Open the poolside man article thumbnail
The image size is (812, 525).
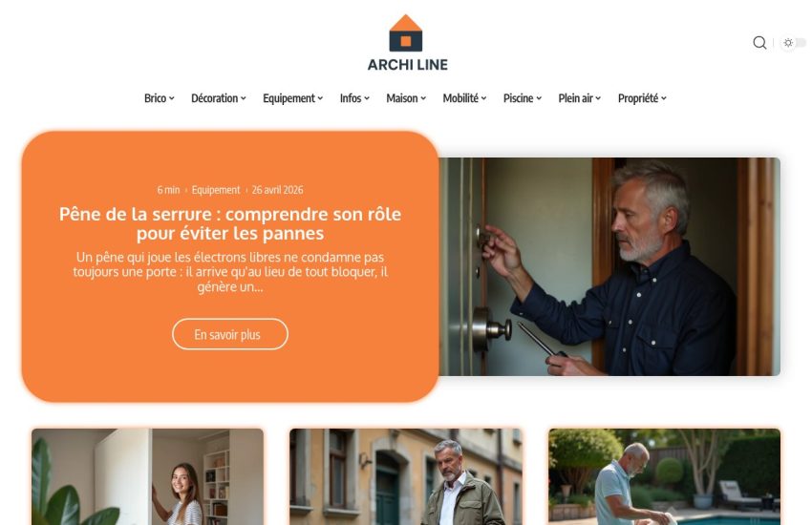coord(665,476)
